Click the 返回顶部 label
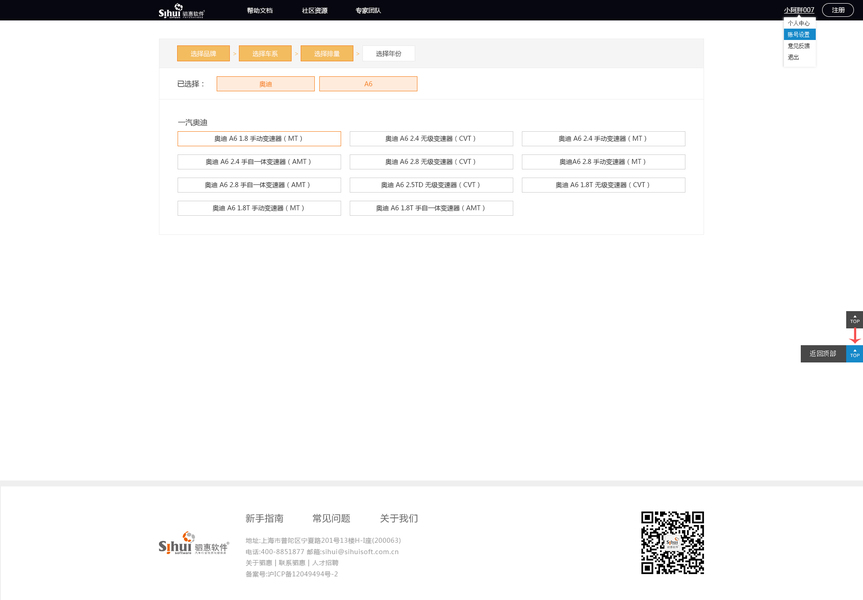The image size is (863, 600). (823, 353)
